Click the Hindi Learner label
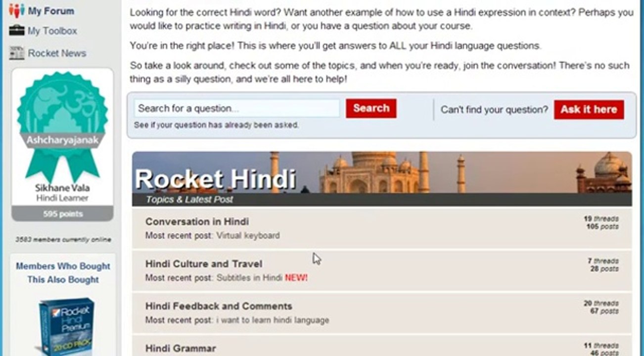Viewport: 644px width, 356px height. point(62,198)
